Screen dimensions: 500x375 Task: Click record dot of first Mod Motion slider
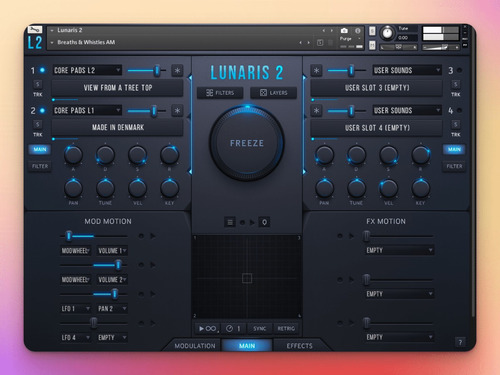(x=141, y=236)
